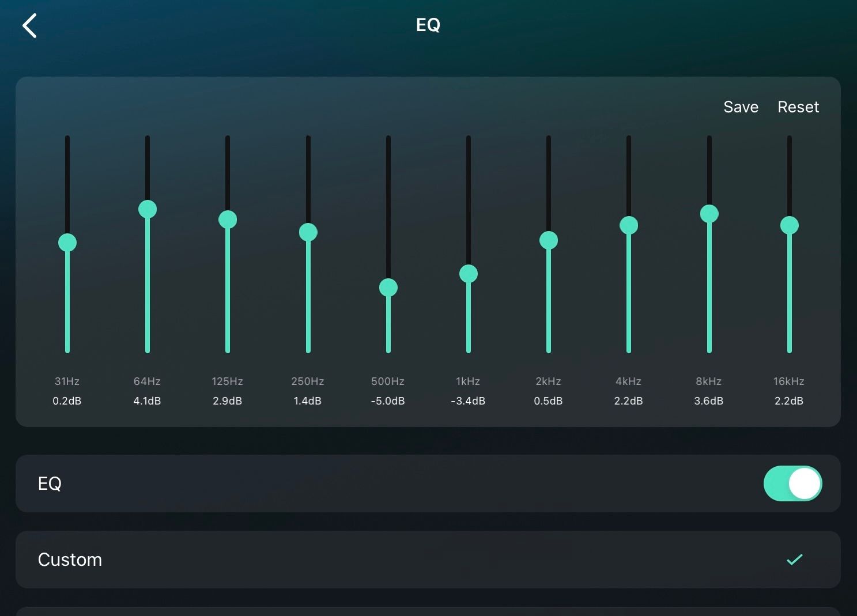Viewport: 857px width, 616px height.
Task: Click the EQ page title
Action: click(x=428, y=25)
